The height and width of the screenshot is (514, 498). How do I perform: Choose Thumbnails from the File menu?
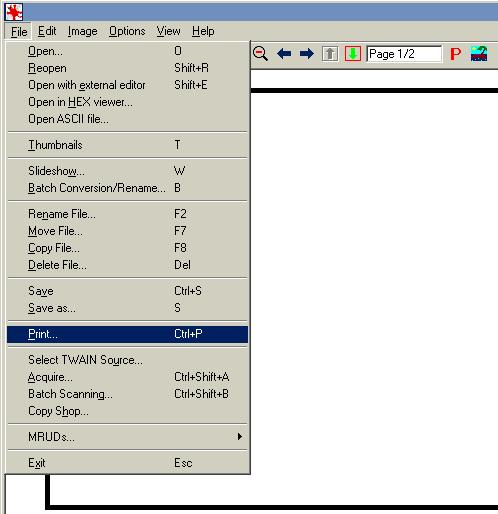[127, 145]
